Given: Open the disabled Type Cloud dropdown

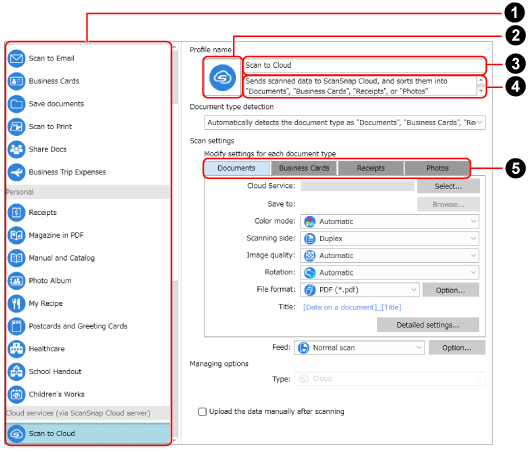Looking at the screenshot, I should tap(390, 379).
